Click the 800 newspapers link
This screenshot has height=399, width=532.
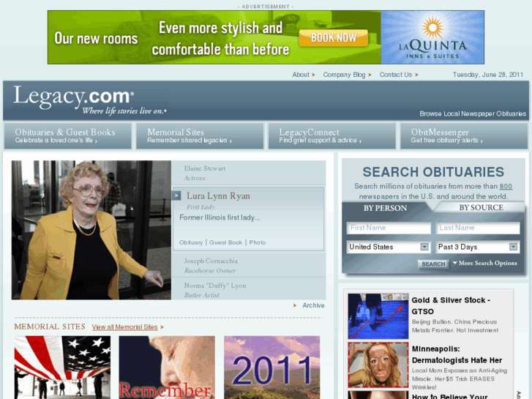point(506,186)
